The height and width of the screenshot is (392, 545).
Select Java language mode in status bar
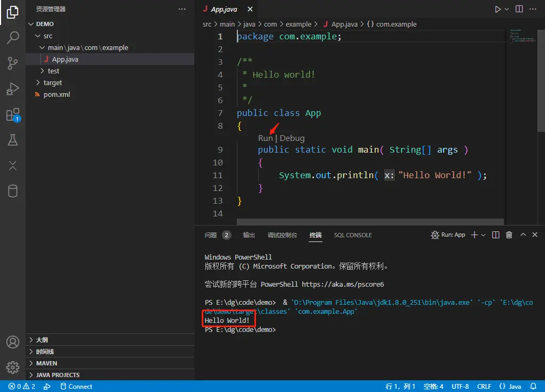click(x=510, y=387)
